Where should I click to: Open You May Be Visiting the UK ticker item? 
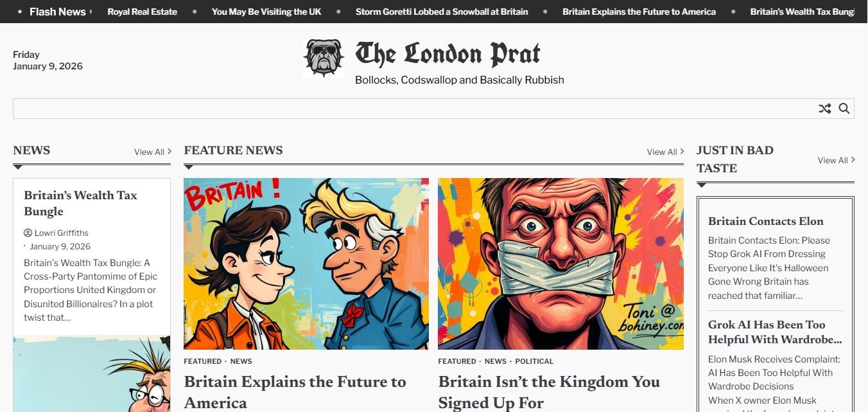click(x=266, y=12)
